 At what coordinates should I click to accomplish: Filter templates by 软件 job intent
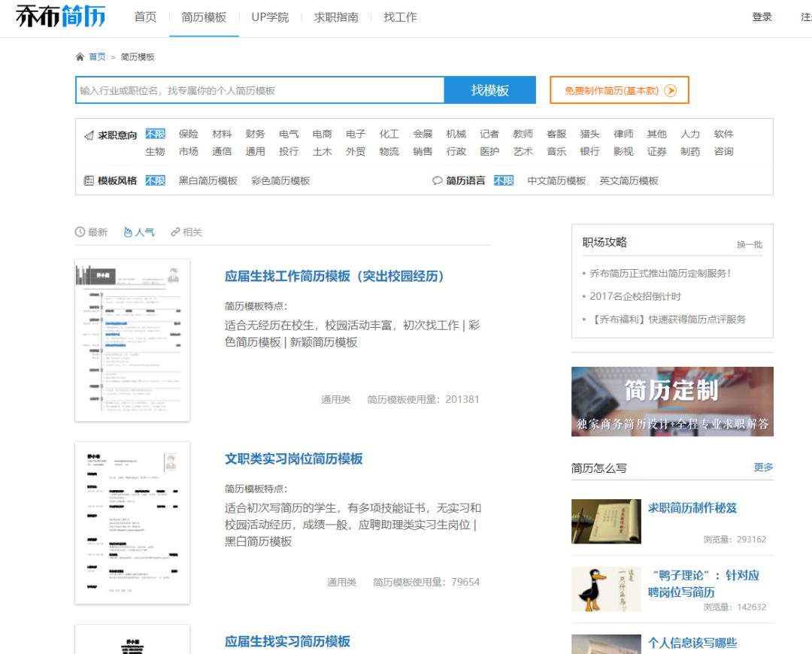(x=723, y=134)
